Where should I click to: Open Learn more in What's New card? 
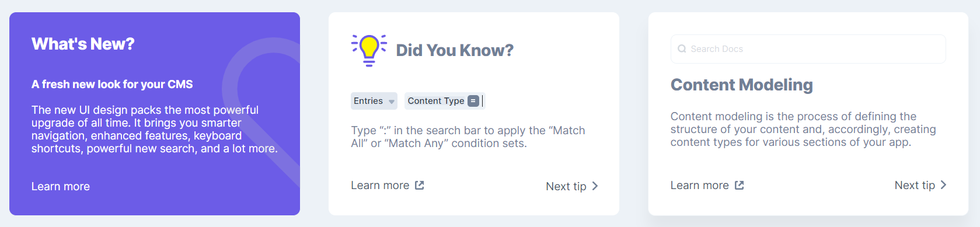click(61, 186)
